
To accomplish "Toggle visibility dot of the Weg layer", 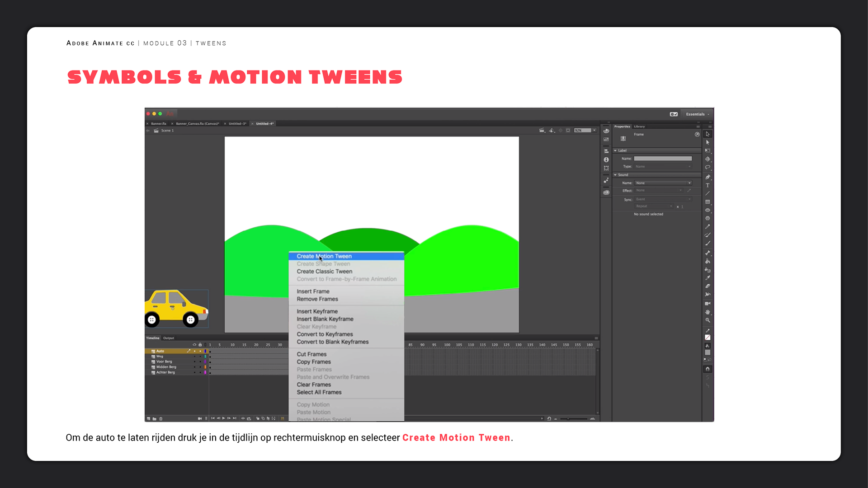I will [195, 357].
